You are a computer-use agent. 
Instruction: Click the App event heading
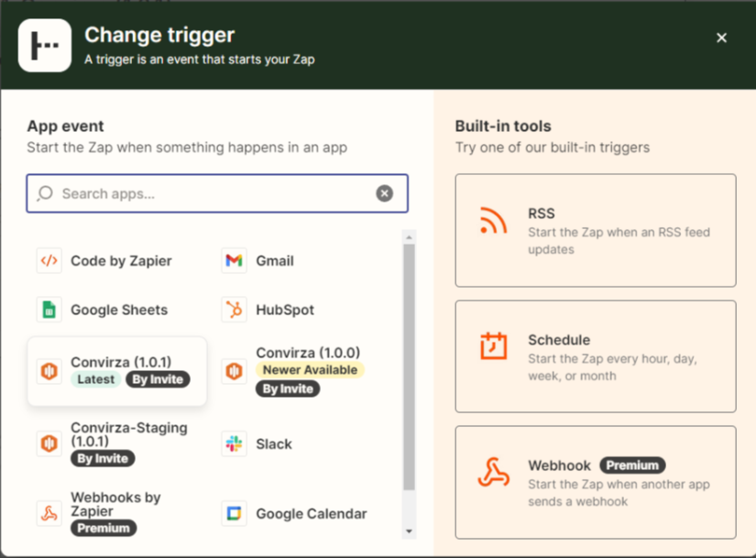click(x=65, y=126)
